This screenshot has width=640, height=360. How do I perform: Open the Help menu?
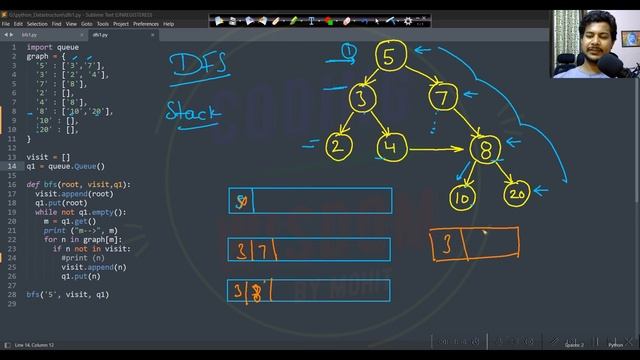tap(169, 24)
